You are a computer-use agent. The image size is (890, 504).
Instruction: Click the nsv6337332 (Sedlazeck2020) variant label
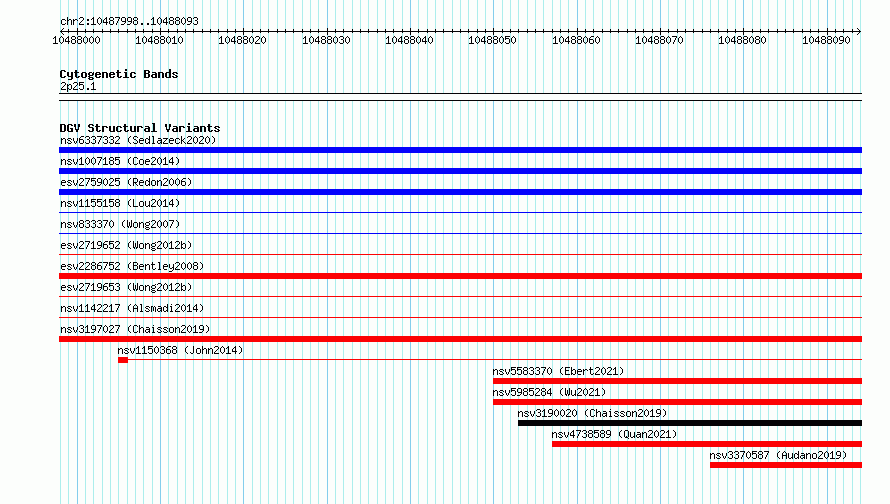(138, 140)
